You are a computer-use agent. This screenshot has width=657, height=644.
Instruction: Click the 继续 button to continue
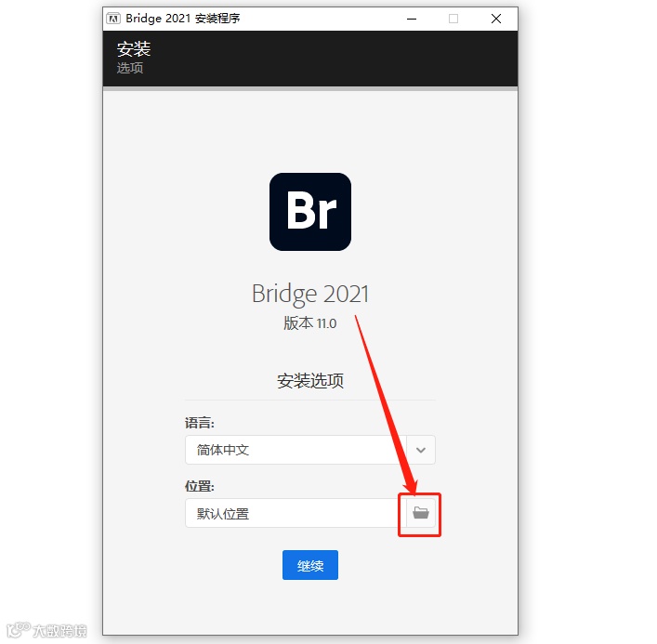pos(310,565)
